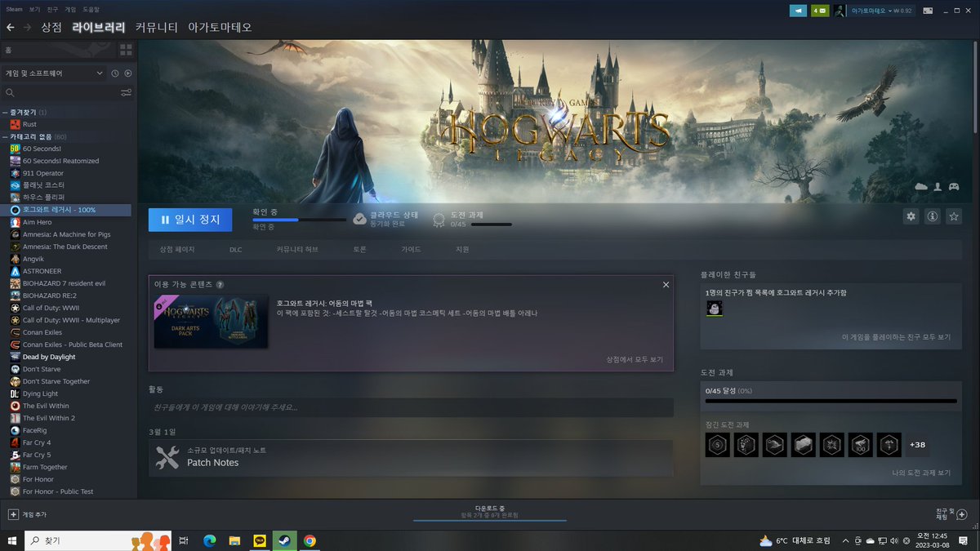The height and width of the screenshot is (551, 980).
Task: Open the 도움말 menu
Action: [x=91, y=9]
